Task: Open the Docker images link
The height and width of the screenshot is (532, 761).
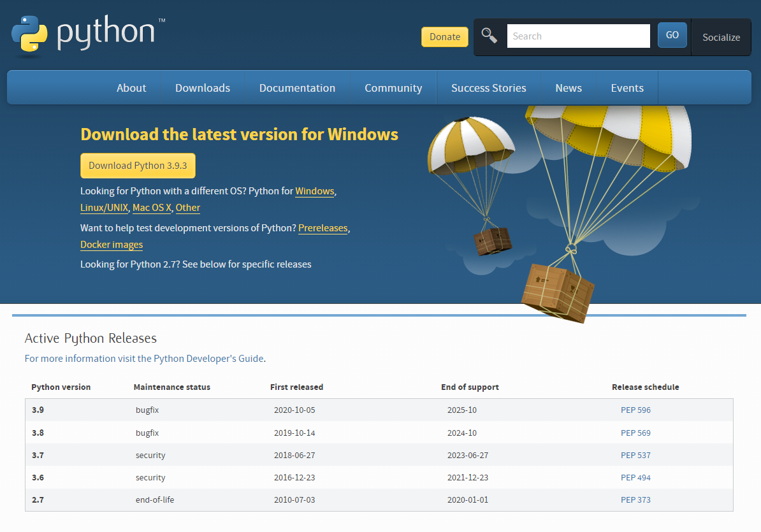Action: [x=112, y=245]
